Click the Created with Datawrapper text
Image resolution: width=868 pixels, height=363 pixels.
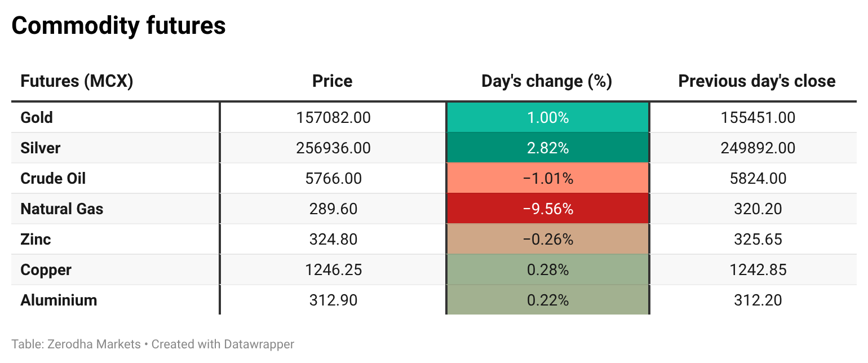pyautogui.click(x=223, y=344)
